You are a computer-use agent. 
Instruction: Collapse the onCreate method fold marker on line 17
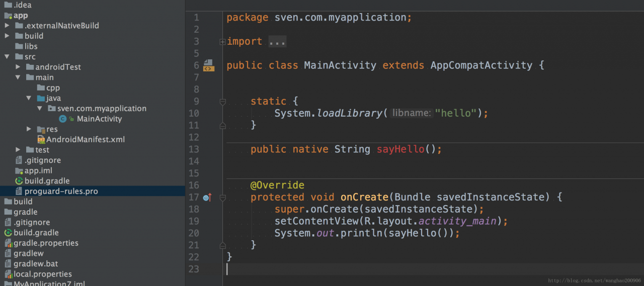(x=222, y=198)
